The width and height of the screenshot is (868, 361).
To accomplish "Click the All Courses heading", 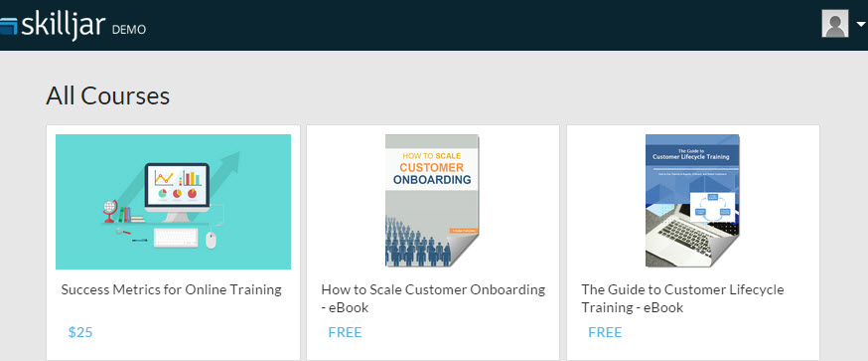I will coord(108,95).
